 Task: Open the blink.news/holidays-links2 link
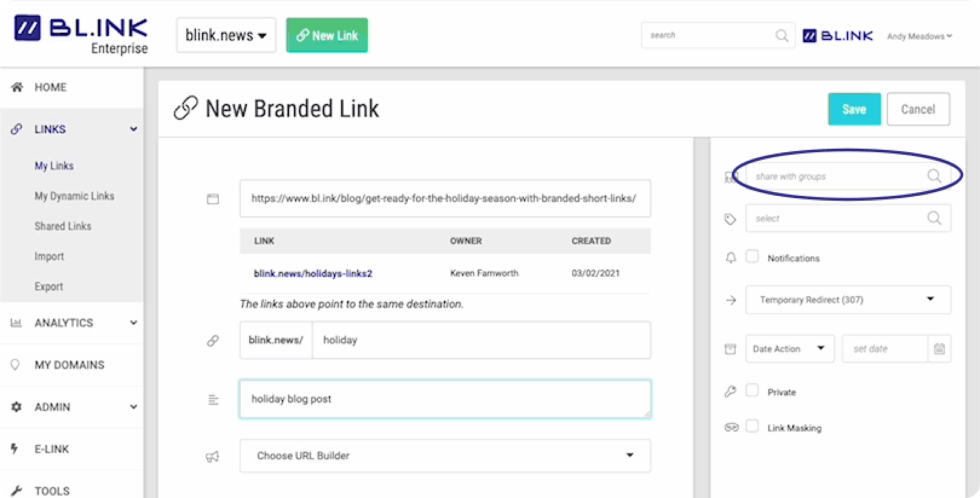(313, 274)
